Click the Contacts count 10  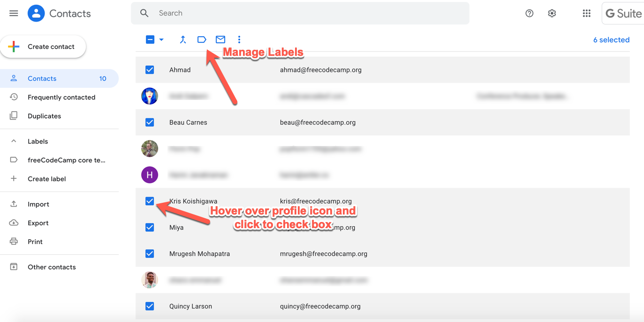click(x=103, y=78)
